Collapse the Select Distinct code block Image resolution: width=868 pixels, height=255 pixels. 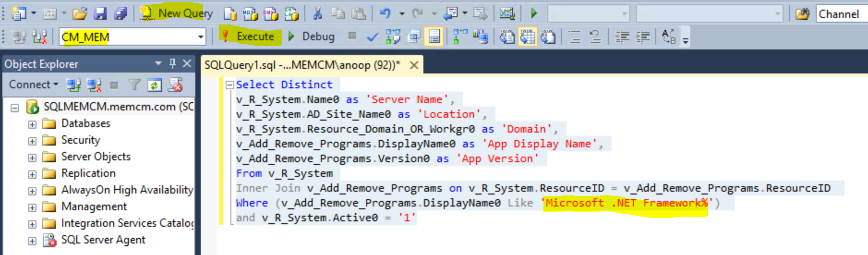click(x=229, y=85)
